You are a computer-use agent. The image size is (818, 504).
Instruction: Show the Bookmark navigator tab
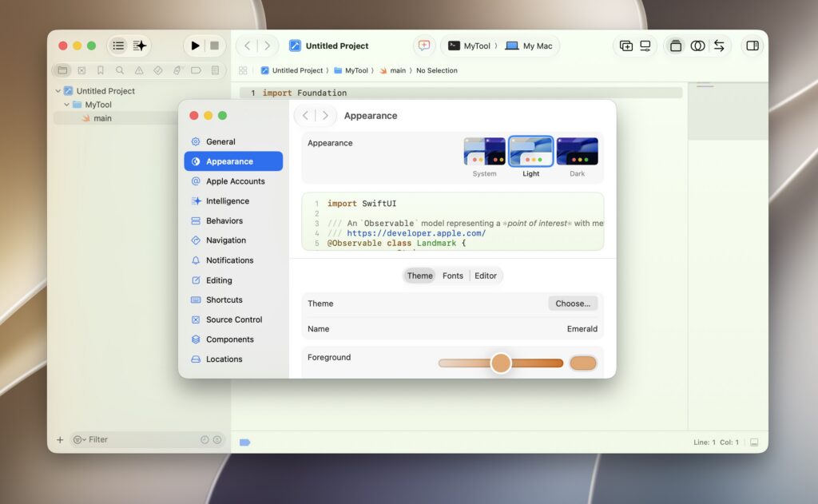(100, 70)
